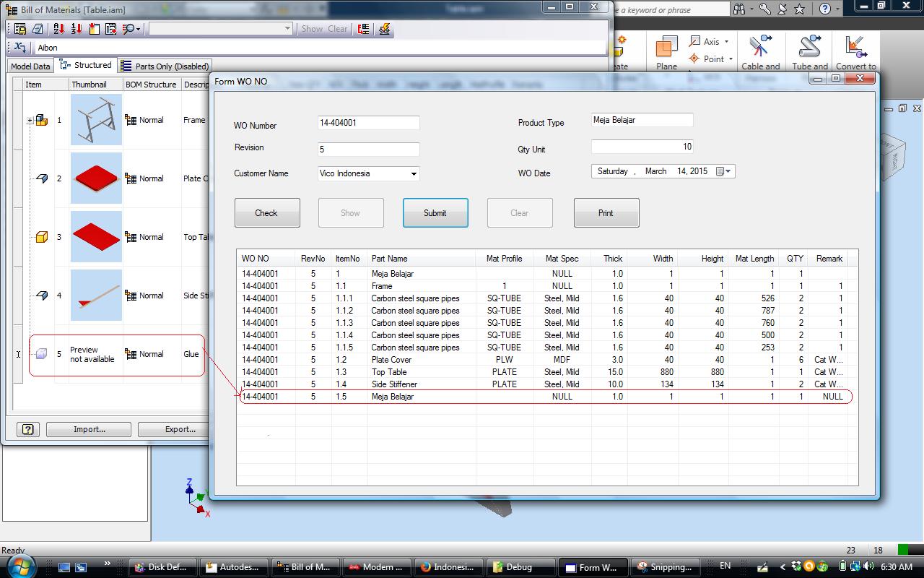Click the Favorites star icon
Image resolution: width=924 pixels, height=578 pixels.
(800, 9)
